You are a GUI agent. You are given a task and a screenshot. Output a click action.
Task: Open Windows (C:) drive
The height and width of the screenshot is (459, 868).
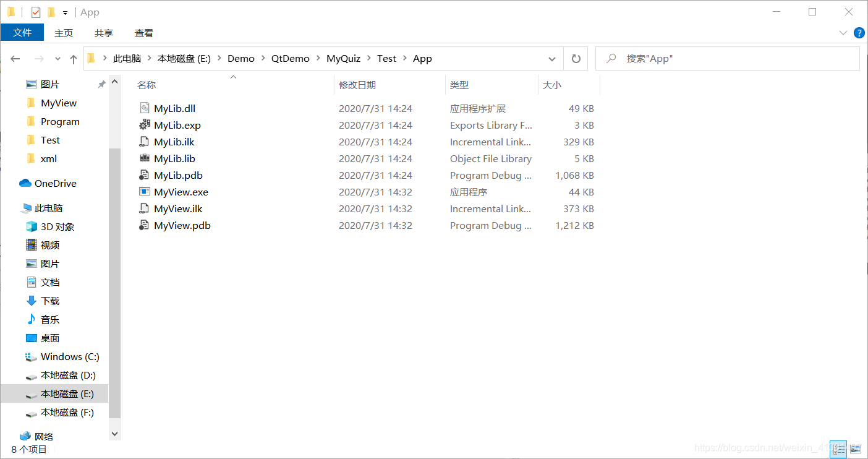click(x=62, y=356)
